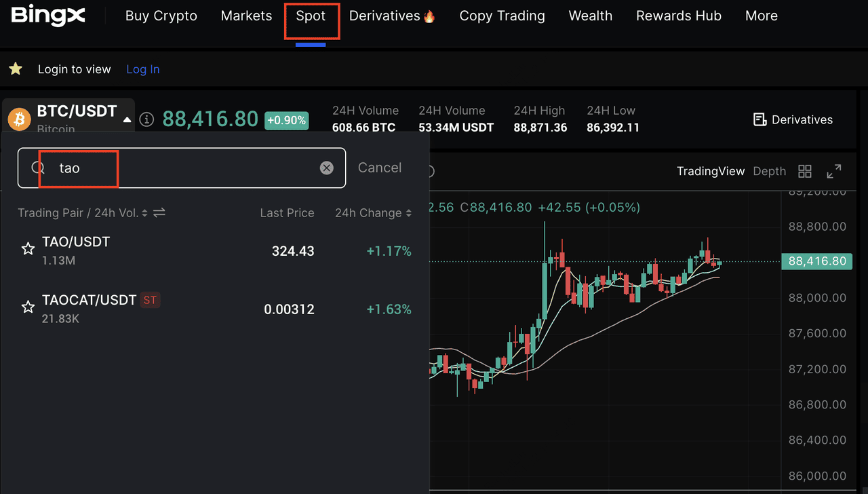Sort by 24h Change arrows
Image resolution: width=868 pixels, height=494 pixels.
tap(408, 213)
